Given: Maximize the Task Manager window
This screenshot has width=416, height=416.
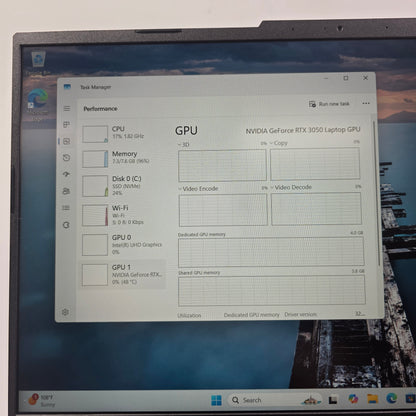Looking at the screenshot, I should point(346,78).
